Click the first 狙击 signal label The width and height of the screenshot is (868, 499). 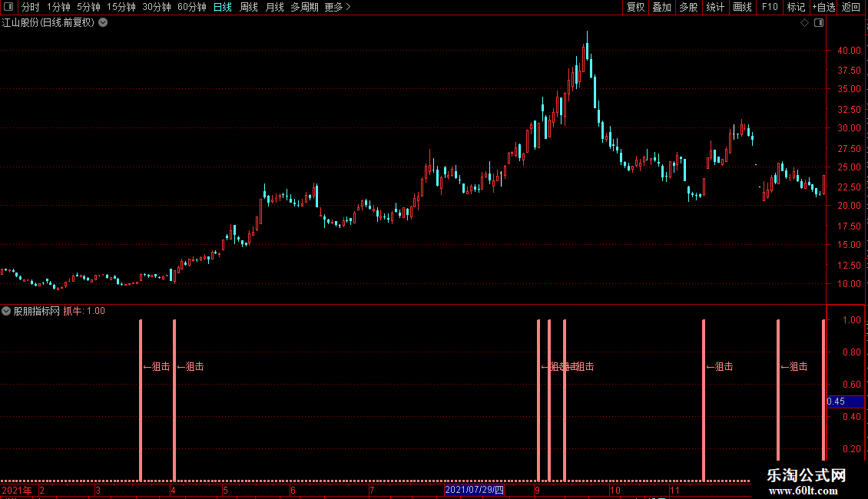[x=157, y=366]
